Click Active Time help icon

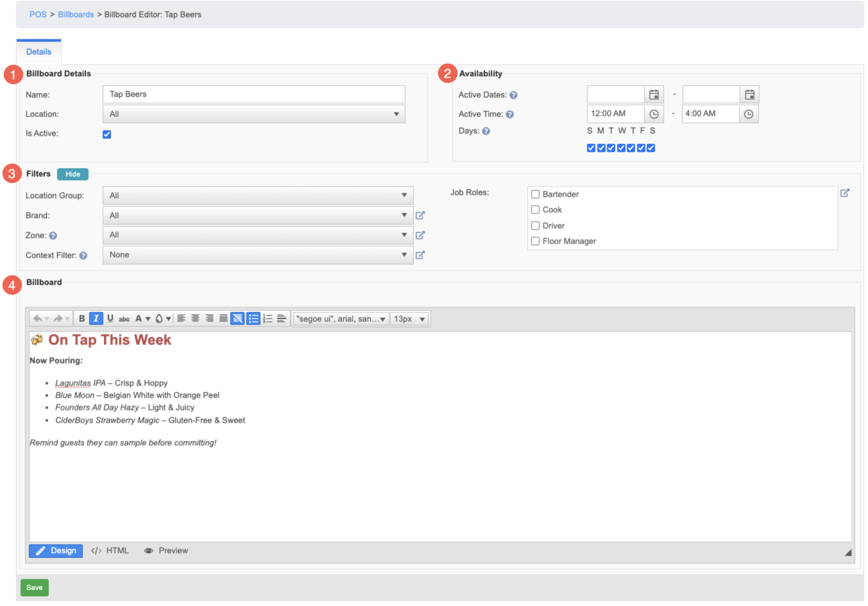coord(510,115)
